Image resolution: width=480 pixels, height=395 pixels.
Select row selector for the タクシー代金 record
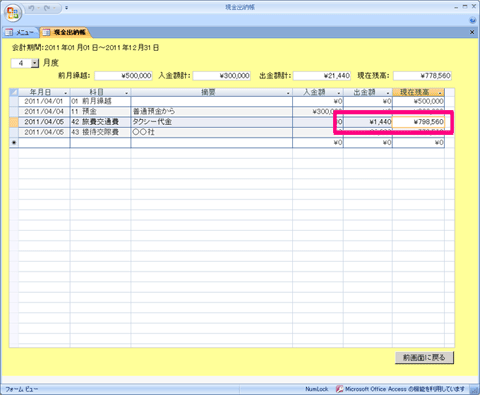tap(14, 122)
